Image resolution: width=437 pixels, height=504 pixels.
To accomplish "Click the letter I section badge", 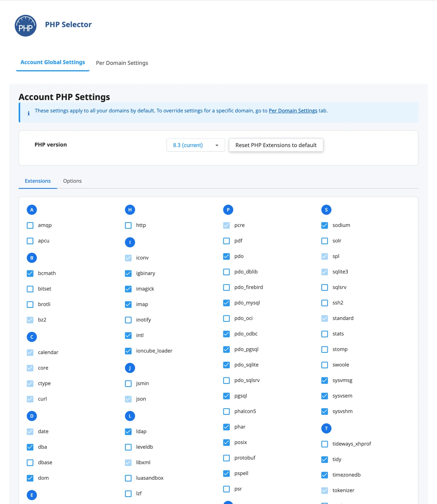I will click(x=130, y=242).
